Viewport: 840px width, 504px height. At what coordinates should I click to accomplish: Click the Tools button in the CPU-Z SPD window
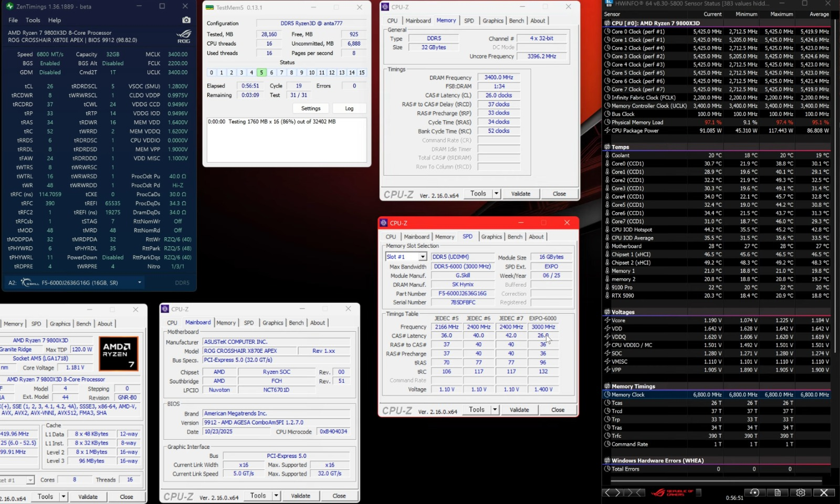coord(477,409)
